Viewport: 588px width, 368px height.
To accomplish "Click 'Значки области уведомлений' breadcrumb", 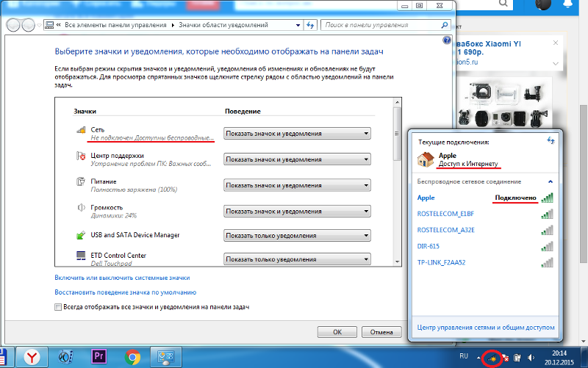I will [x=223, y=25].
